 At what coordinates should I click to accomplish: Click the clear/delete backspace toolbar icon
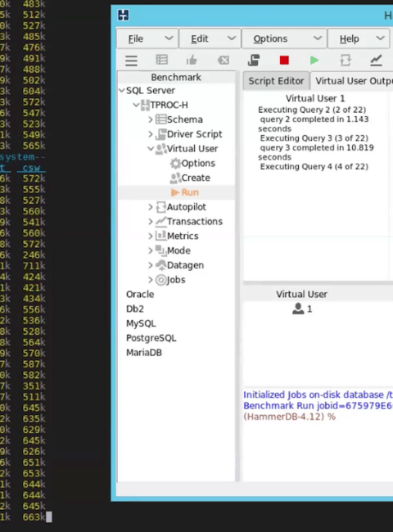(x=223, y=61)
